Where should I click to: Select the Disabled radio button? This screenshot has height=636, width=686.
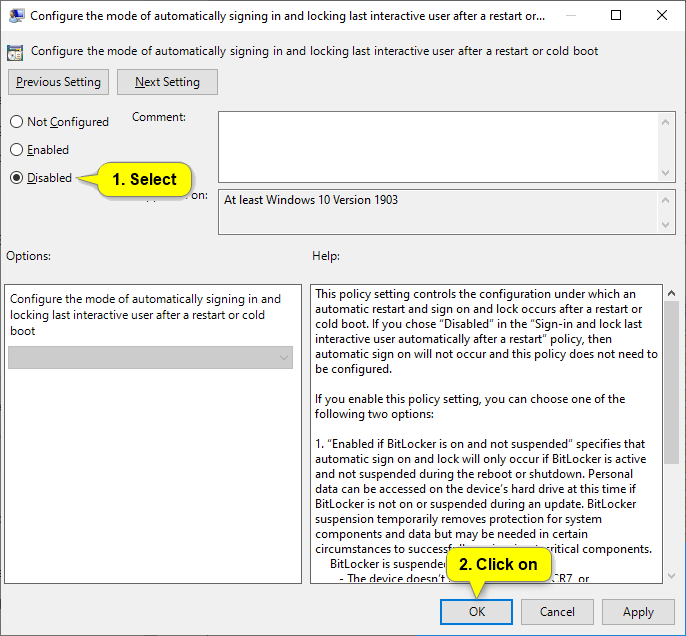(x=16, y=178)
